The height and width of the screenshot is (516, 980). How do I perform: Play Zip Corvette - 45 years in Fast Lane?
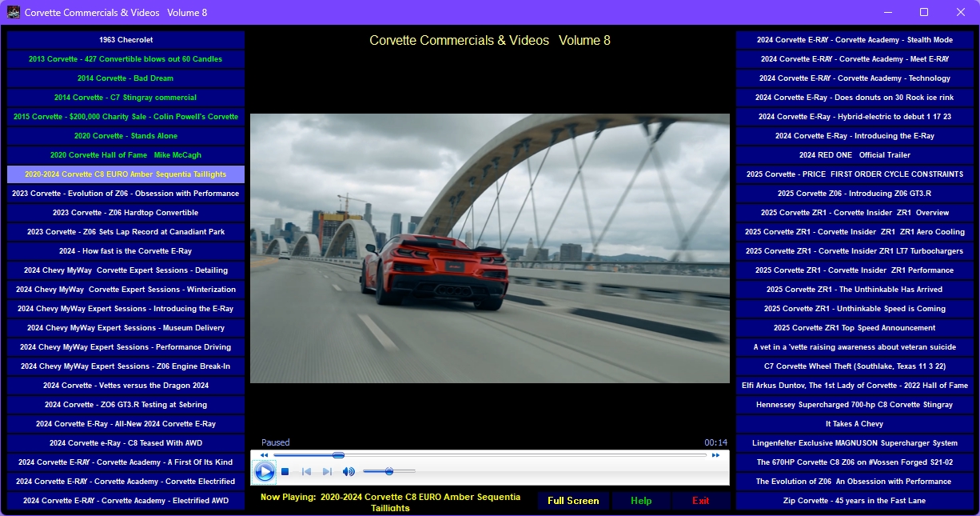(855, 501)
